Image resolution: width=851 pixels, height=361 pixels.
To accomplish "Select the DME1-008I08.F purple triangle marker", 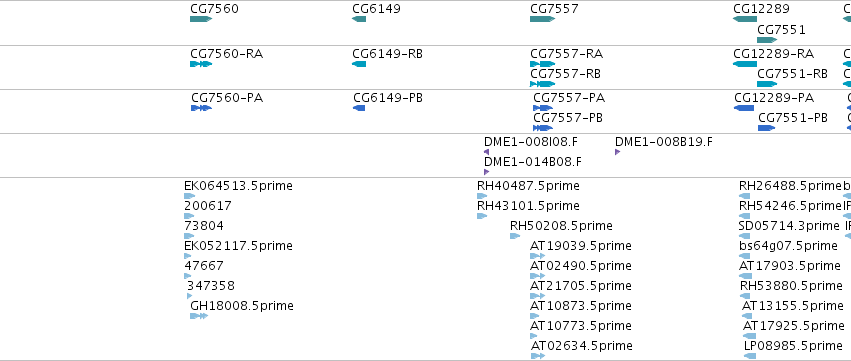I will [486, 152].
